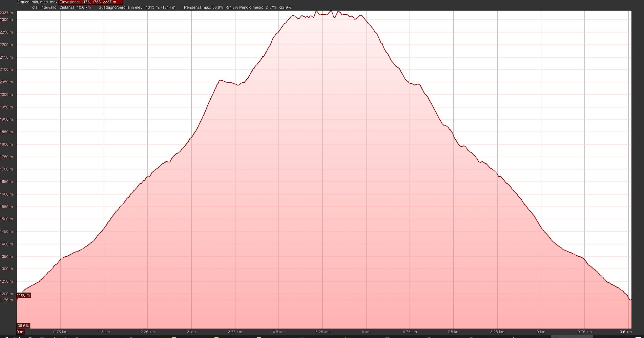
Task: Click the 2000 m y-axis label
Action: coord(6,95)
